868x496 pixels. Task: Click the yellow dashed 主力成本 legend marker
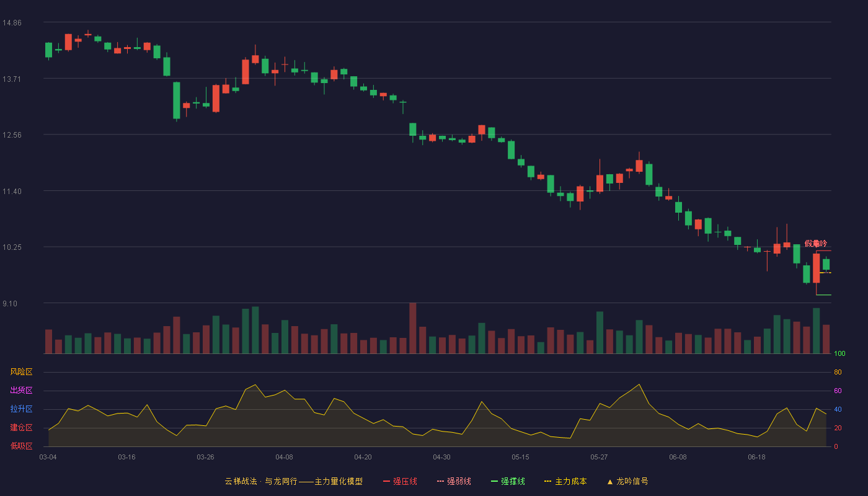click(548, 481)
